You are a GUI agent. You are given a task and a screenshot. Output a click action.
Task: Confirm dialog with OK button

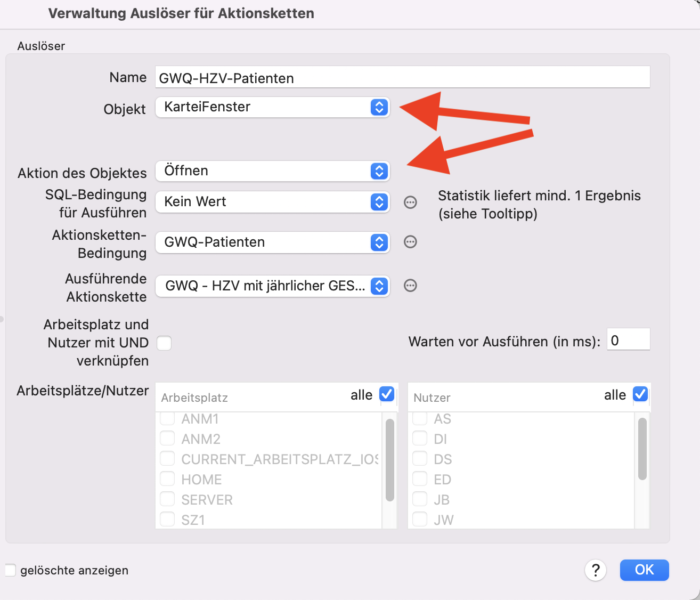pos(644,570)
